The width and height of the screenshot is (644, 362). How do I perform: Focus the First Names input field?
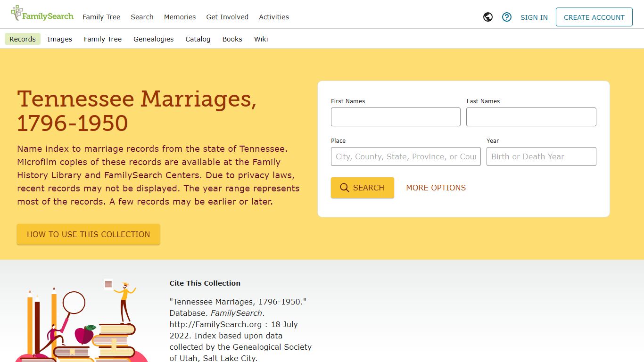396,117
